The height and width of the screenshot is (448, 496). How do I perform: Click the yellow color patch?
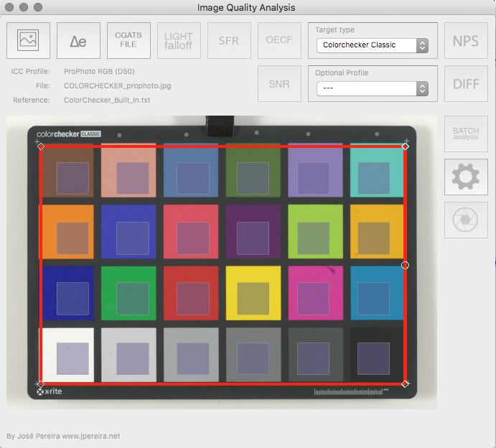coord(253,293)
